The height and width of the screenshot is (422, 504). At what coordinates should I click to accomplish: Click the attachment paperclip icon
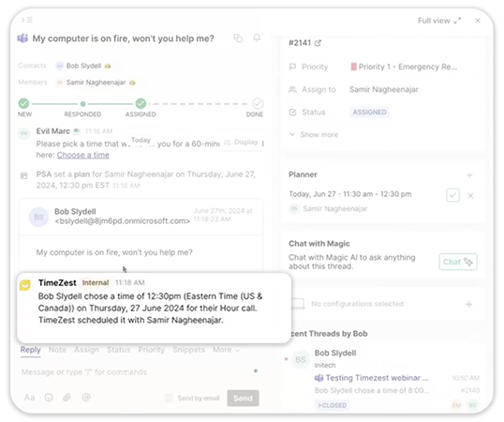click(x=67, y=398)
